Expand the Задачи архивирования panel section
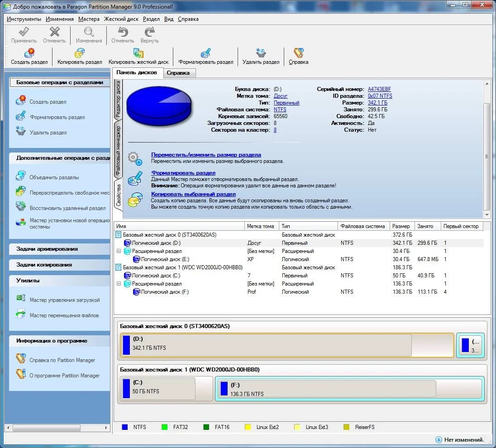Viewport: 496px width, 448px height. click(x=47, y=249)
